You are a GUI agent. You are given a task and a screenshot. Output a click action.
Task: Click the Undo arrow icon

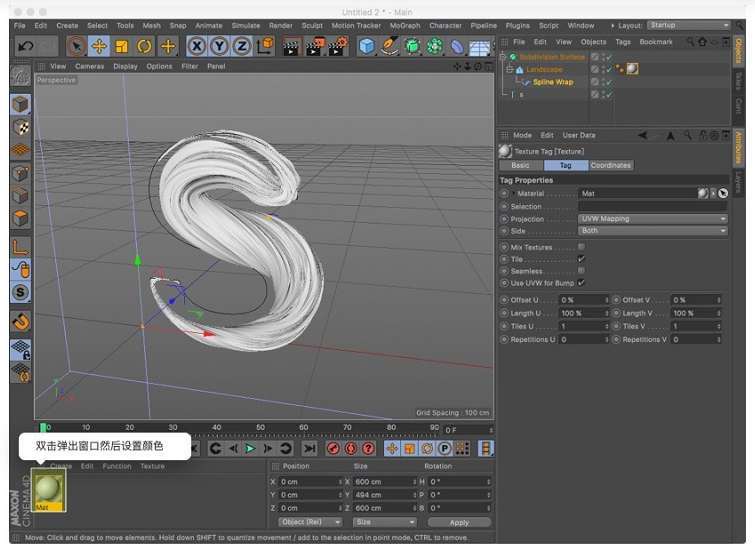(26, 46)
